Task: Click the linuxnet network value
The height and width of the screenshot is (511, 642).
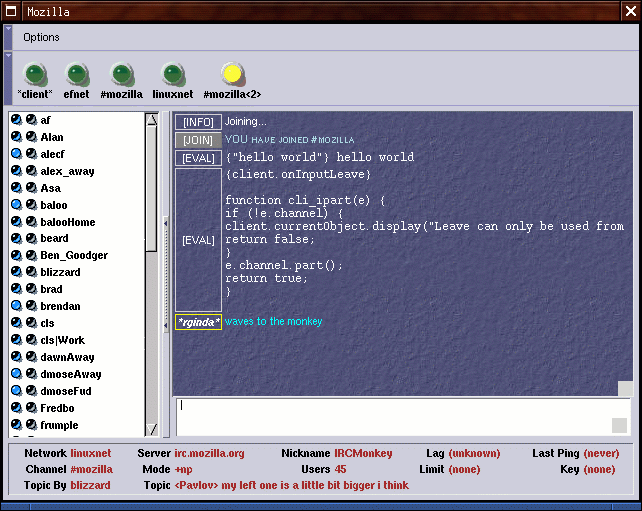Action: tap(91, 453)
